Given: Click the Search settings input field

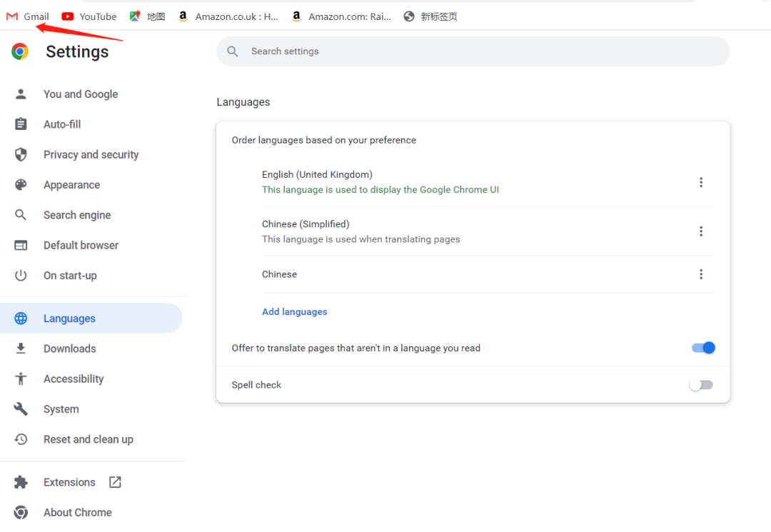Looking at the screenshot, I should click(471, 51).
